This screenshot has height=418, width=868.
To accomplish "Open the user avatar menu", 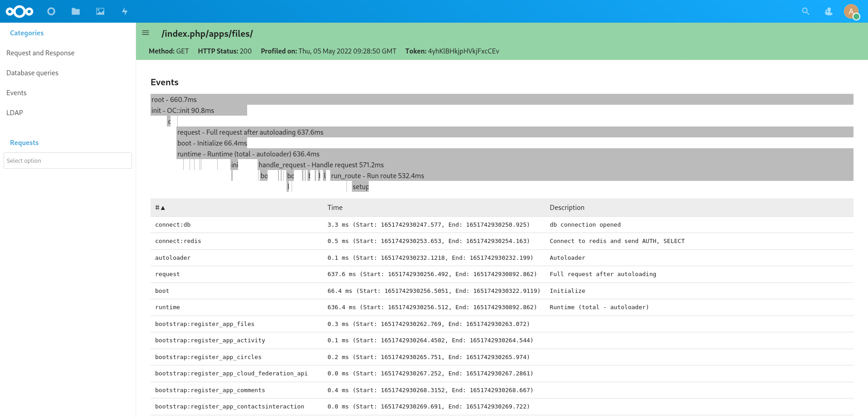I will [852, 11].
